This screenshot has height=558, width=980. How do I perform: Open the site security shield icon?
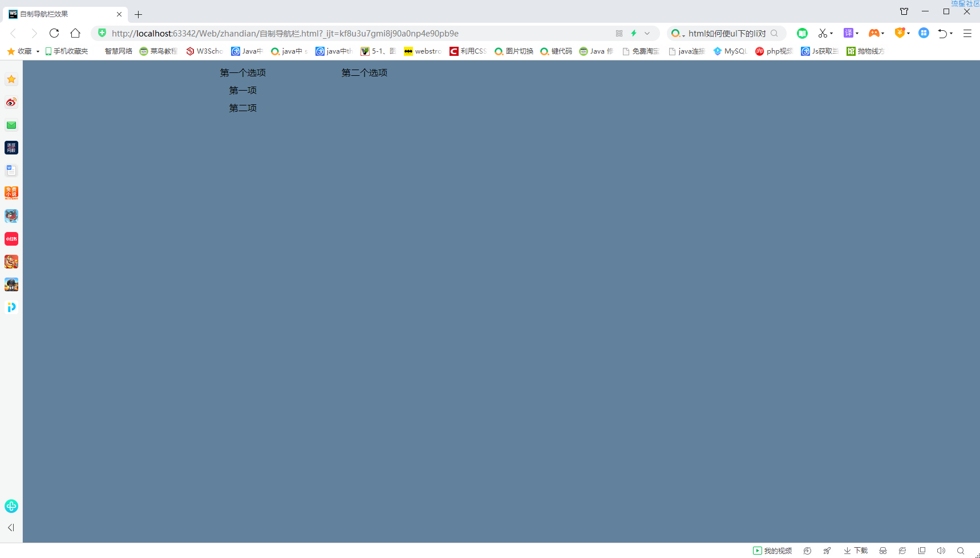[102, 33]
